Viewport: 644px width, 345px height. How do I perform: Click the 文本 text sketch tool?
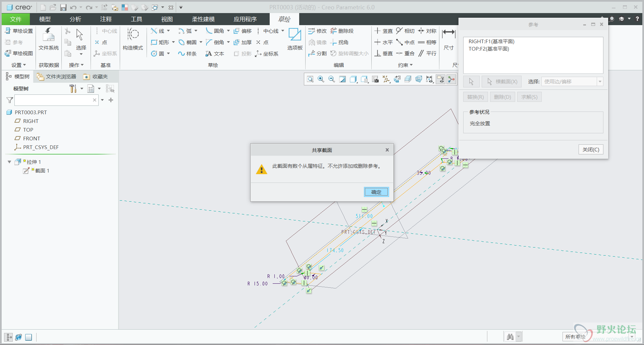[215, 54]
